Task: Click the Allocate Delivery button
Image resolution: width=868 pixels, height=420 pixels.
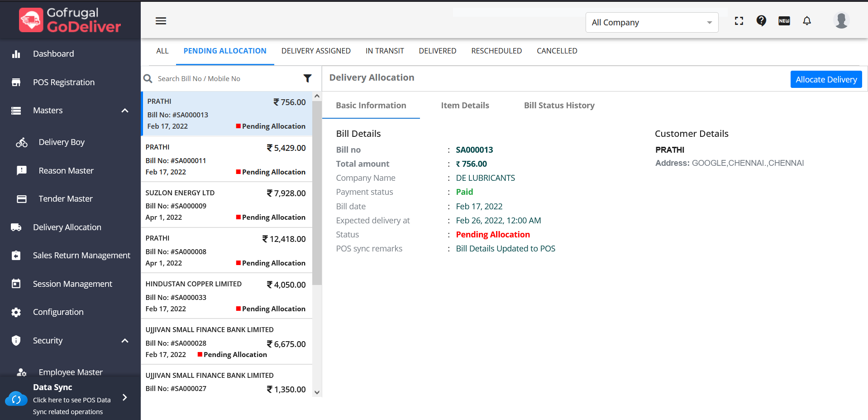Action: coord(826,79)
